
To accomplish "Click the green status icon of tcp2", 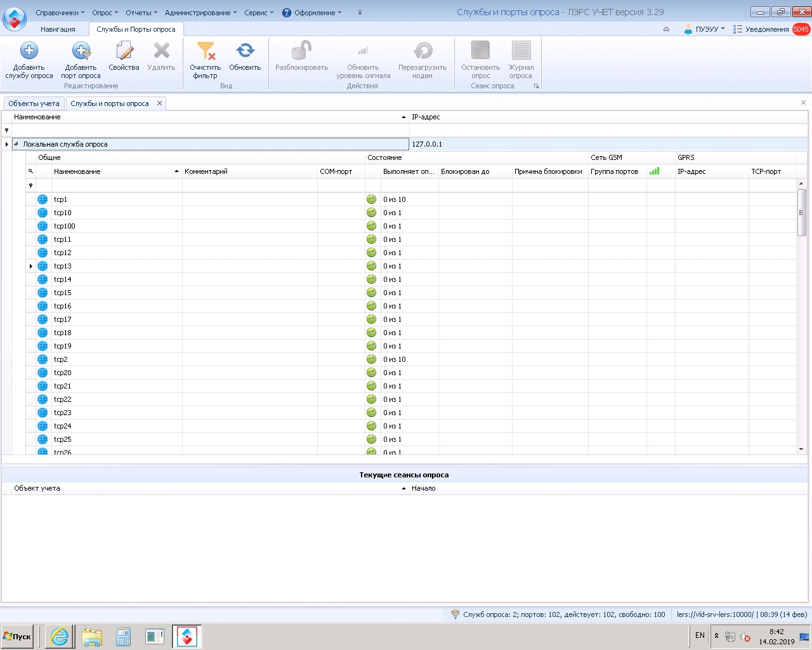I will click(x=372, y=359).
